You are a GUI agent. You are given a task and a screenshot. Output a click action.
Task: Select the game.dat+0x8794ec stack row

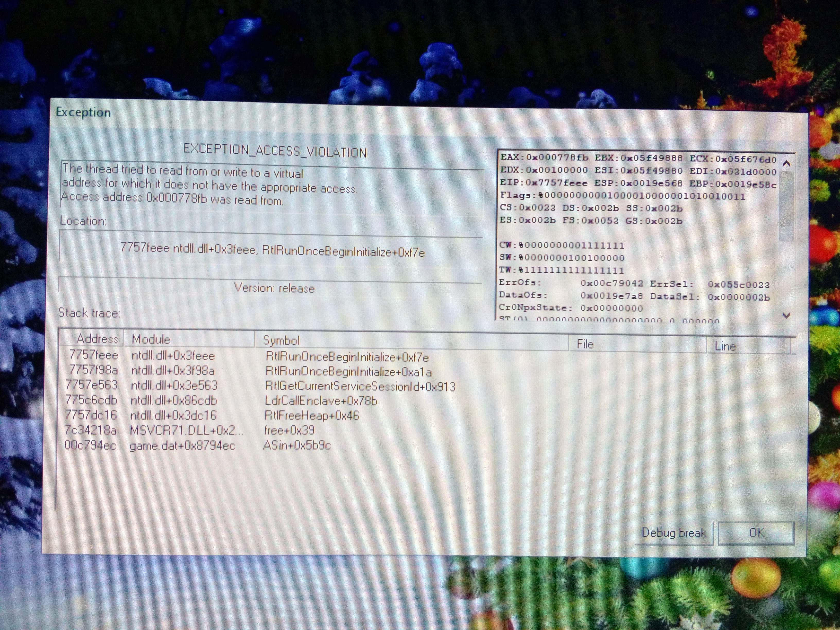point(182,445)
